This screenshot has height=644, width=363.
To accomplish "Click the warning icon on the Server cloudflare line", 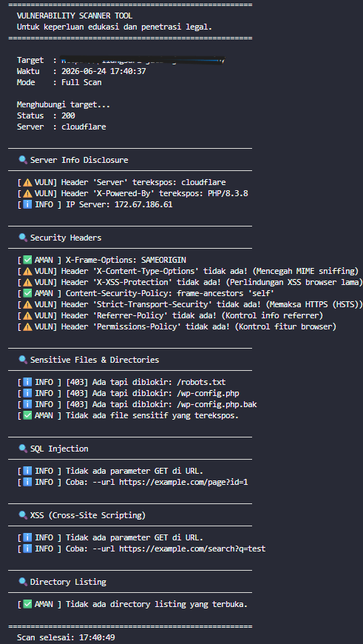I will point(27,182).
